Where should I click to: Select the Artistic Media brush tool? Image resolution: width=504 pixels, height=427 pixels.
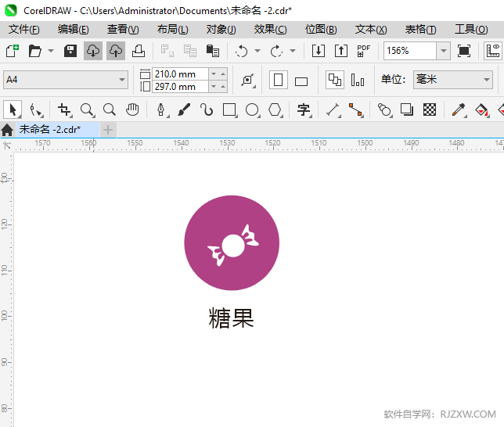(x=184, y=110)
